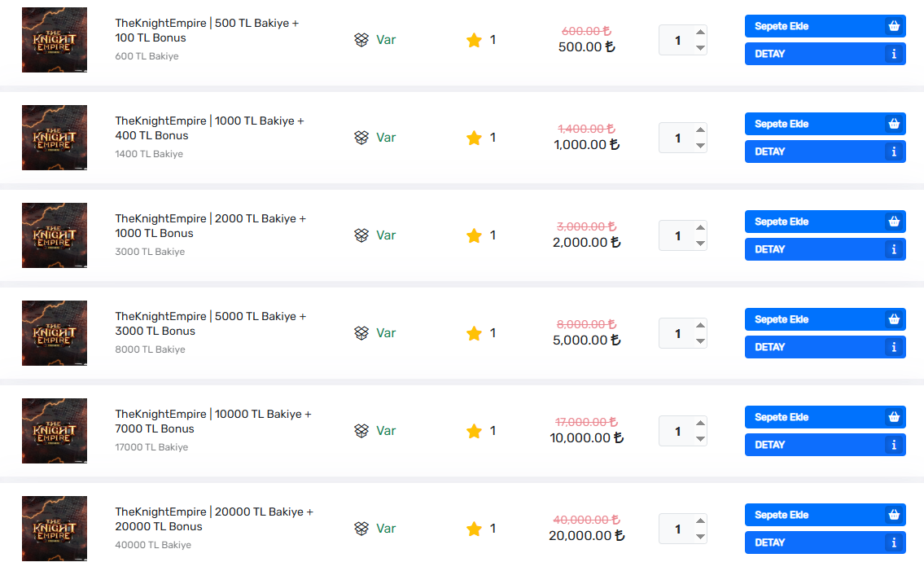Open Knight Empire thumbnail of 1000 TL package
924x571 pixels.
pos(55,138)
